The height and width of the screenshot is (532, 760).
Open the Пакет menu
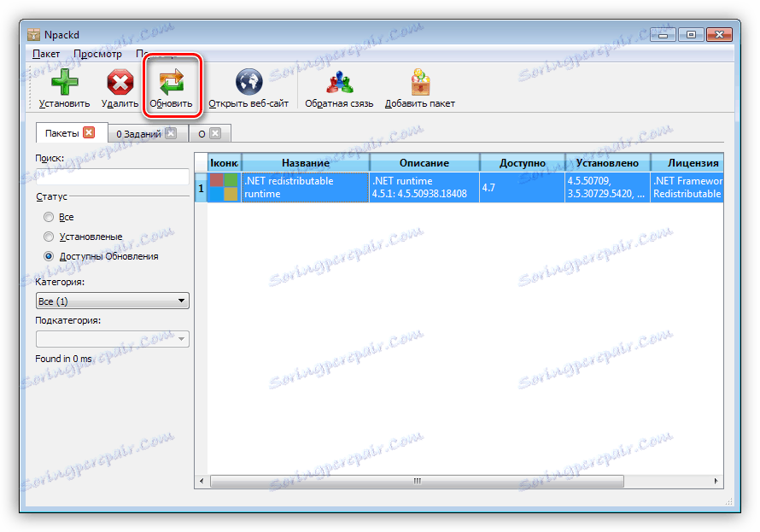pyautogui.click(x=46, y=54)
